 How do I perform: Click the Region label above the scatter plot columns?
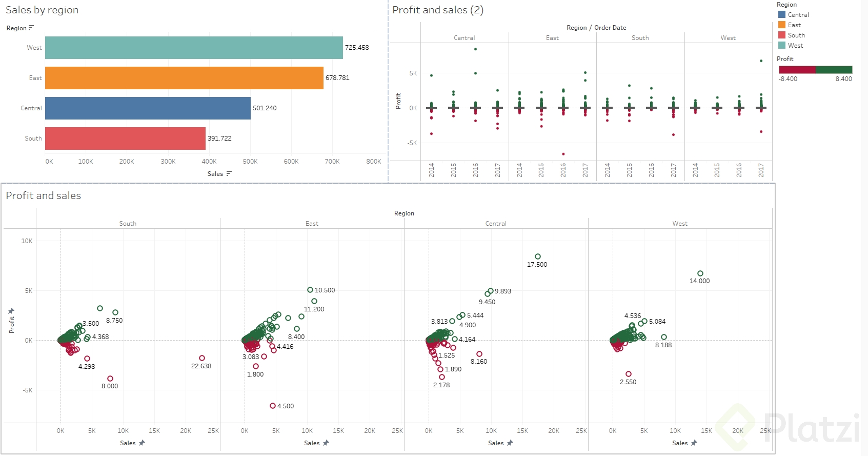pyautogui.click(x=404, y=213)
